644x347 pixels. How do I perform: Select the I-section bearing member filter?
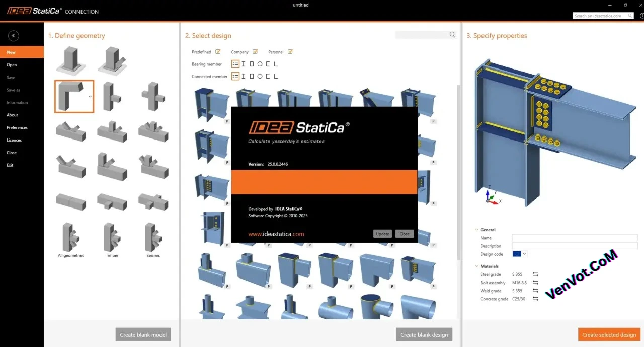pyautogui.click(x=244, y=64)
